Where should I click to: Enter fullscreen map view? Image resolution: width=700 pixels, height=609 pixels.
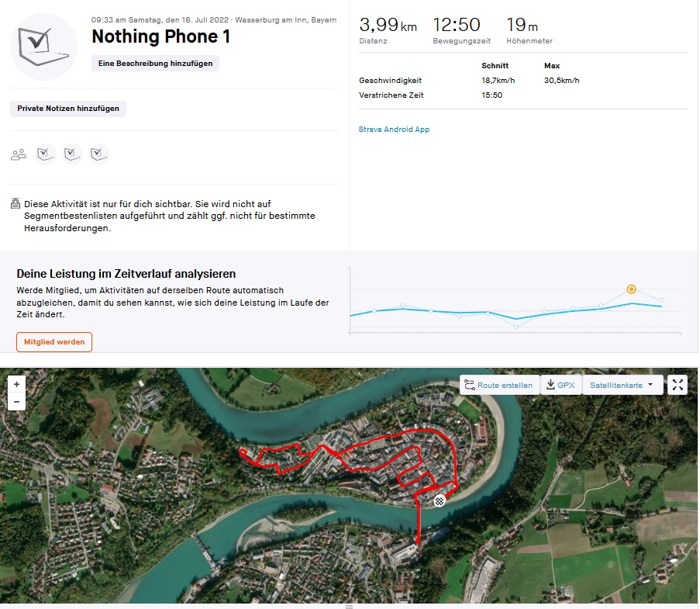[x=678, y=385]
